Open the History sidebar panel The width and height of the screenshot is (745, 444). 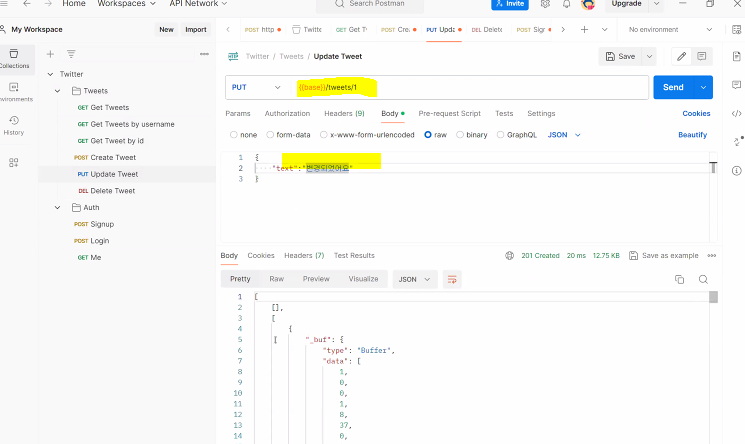14,125
